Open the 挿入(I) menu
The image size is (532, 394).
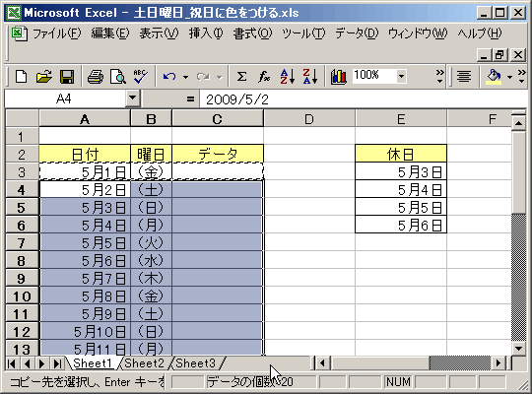pos(206,33)
